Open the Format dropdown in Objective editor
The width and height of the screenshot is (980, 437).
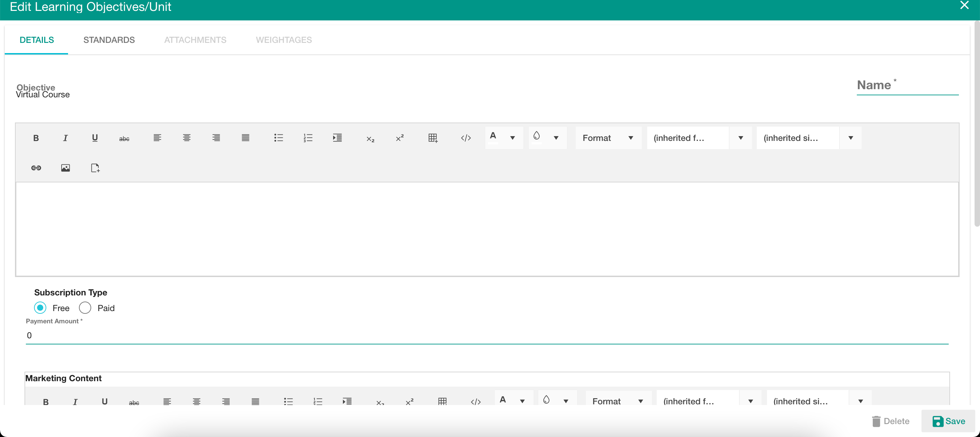pos(608,138)
